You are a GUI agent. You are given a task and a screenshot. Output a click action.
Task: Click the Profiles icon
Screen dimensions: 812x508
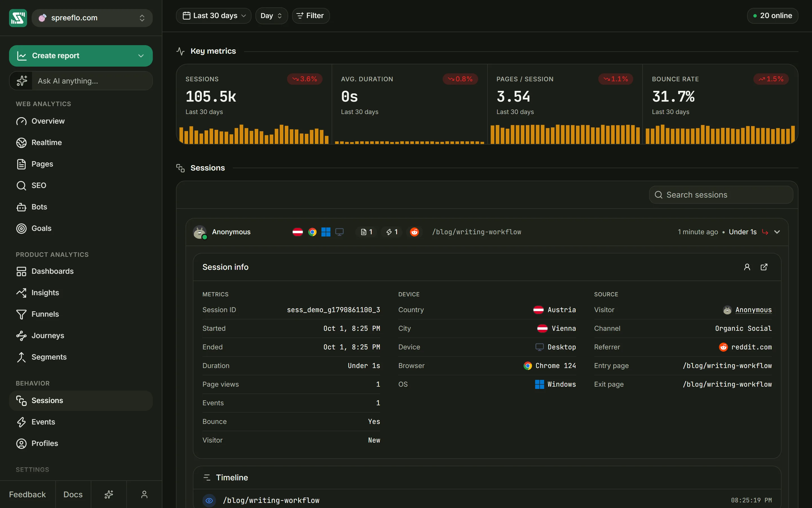point(21,443)
